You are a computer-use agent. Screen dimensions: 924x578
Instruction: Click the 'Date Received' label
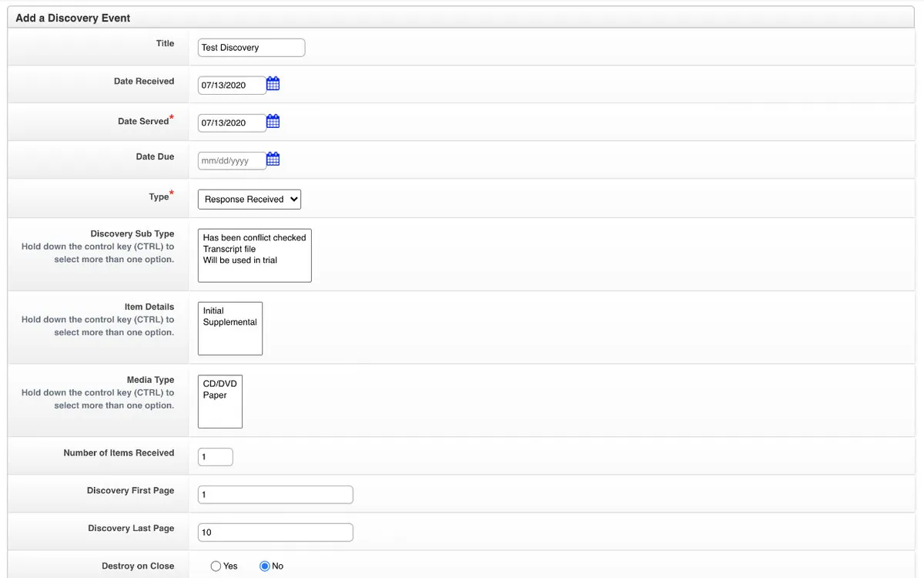pos(144,82)
